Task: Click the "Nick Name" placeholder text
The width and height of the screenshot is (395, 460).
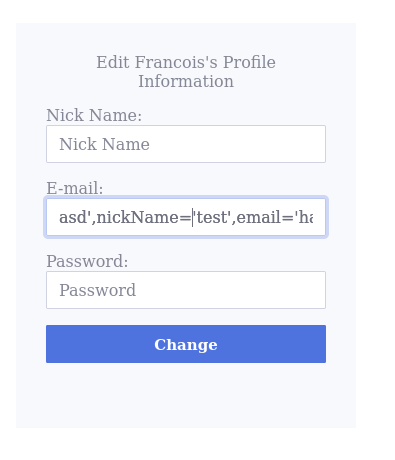Action: (104, 144)
